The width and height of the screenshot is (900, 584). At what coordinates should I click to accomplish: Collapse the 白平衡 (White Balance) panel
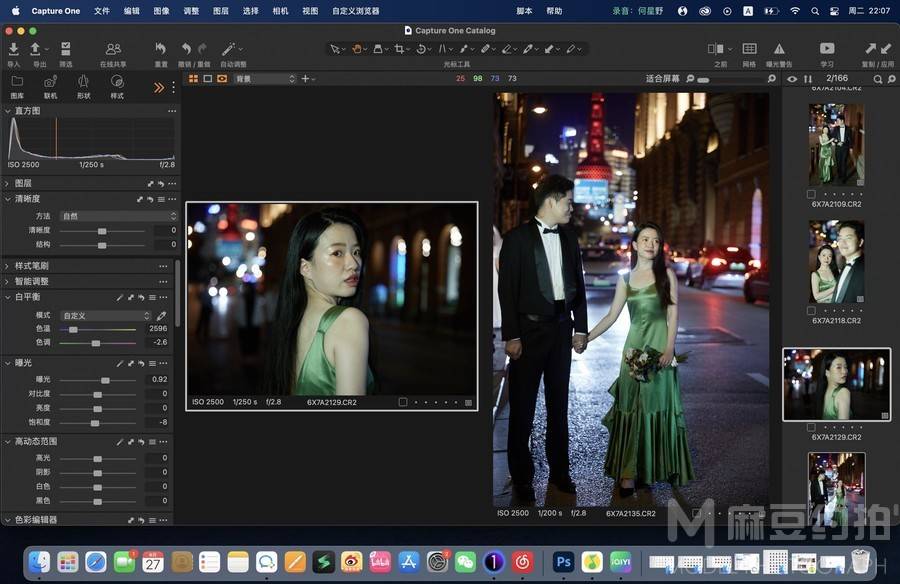(7, 297)
